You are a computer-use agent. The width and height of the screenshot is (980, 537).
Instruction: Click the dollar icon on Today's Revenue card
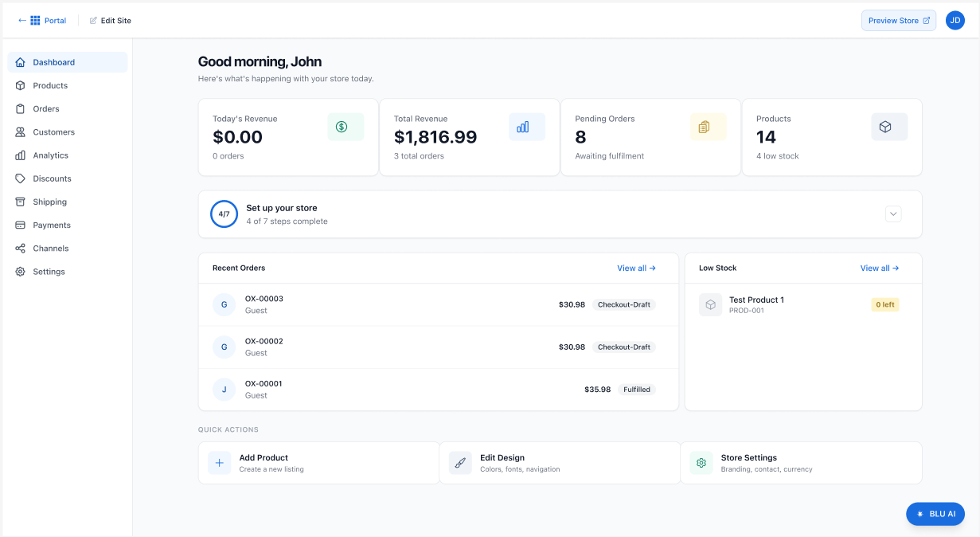[342, 127]
